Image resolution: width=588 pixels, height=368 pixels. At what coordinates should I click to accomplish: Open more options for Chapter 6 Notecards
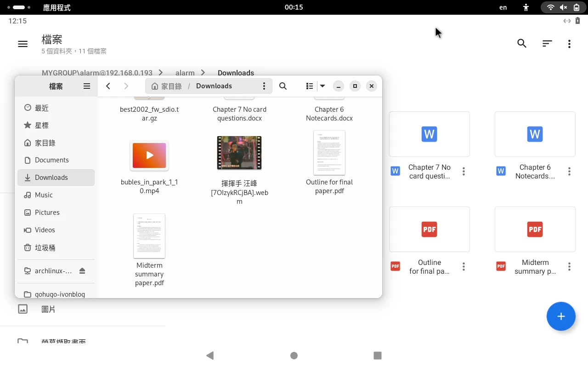click(569, 172)
